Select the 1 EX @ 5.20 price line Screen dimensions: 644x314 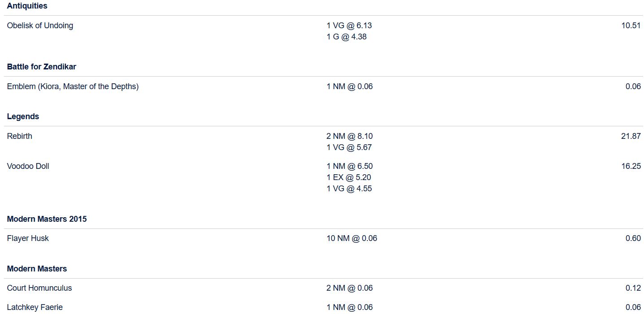[348, 177]
